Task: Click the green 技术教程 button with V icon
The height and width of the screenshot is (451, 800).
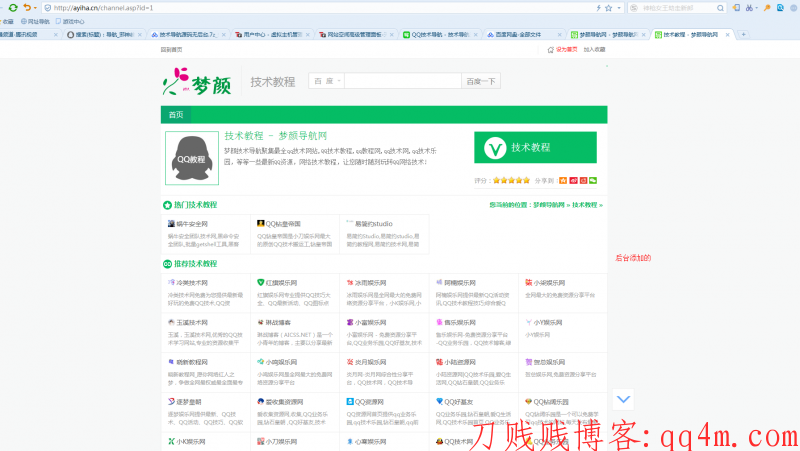Action: coord(535,147)
